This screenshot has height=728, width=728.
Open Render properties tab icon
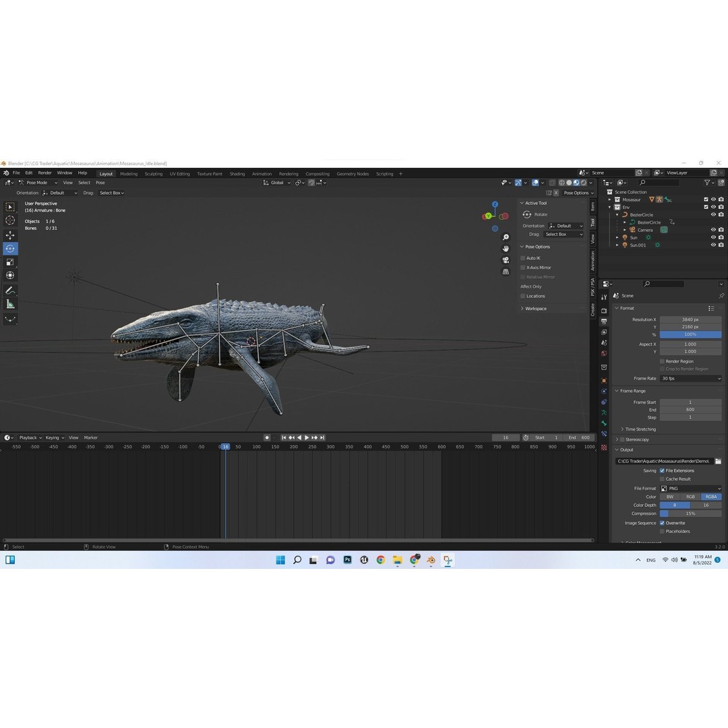pyautogui.click(x=604, y=311)
